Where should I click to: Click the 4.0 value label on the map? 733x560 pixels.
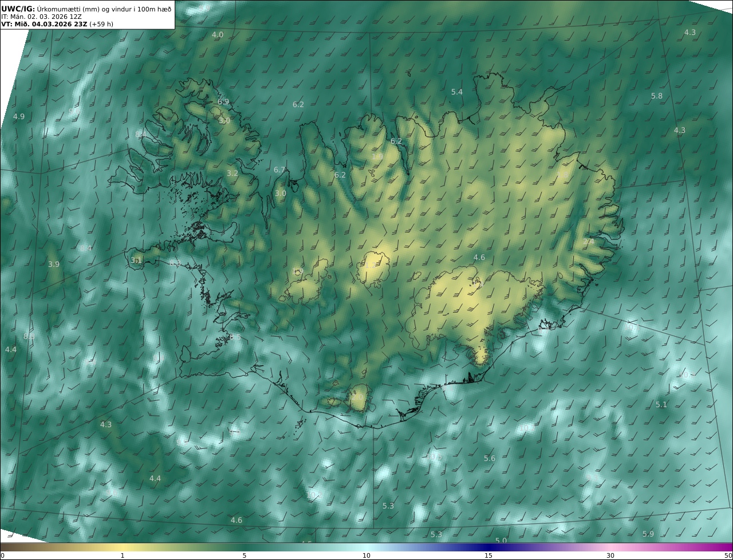pos(218,35)
